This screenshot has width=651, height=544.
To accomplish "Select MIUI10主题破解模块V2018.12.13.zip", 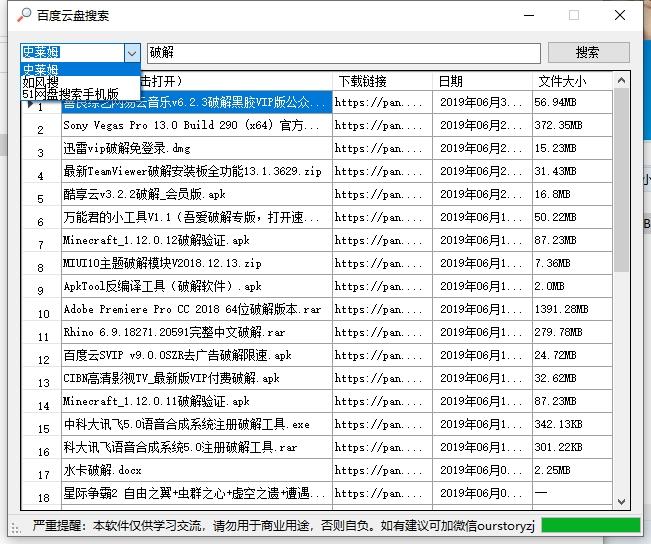I will (197, 263).
